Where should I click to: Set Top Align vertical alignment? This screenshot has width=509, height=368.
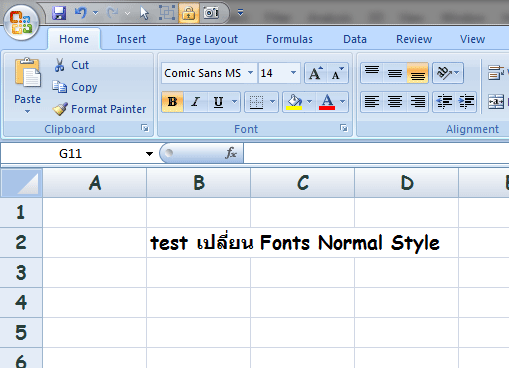(x=372, y=73)
